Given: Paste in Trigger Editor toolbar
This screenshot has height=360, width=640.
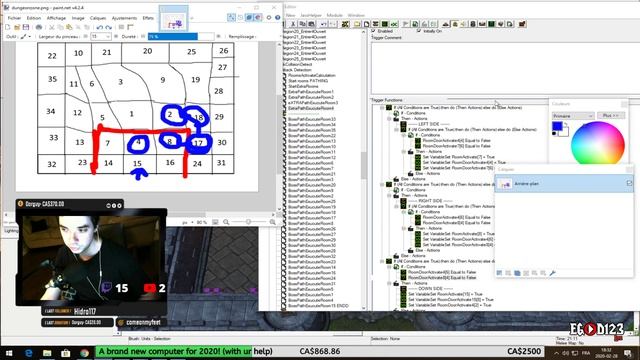Looking at the screenshot, I should (x=311, y=24).
